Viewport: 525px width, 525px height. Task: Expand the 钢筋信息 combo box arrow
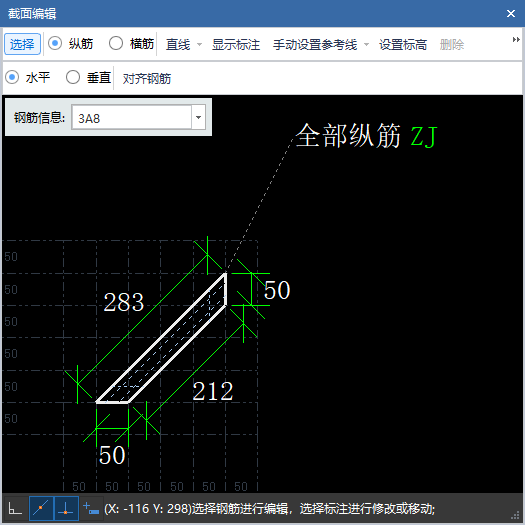tap(198, 118)
